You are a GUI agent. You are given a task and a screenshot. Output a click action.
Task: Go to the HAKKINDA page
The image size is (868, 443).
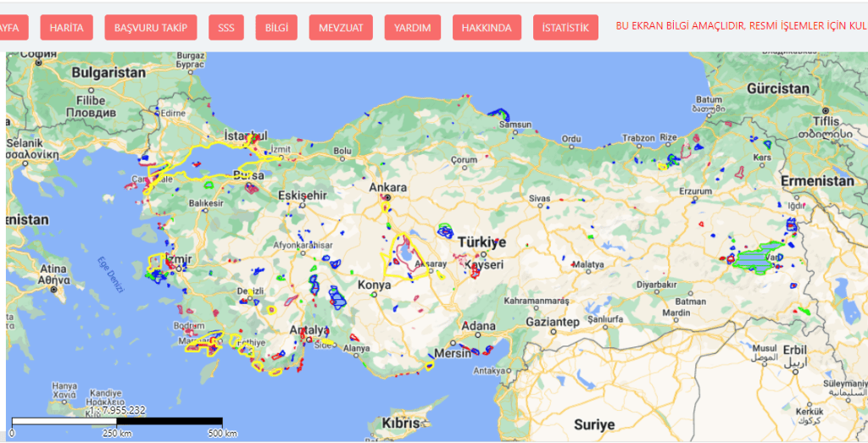[x=487, y=27]
